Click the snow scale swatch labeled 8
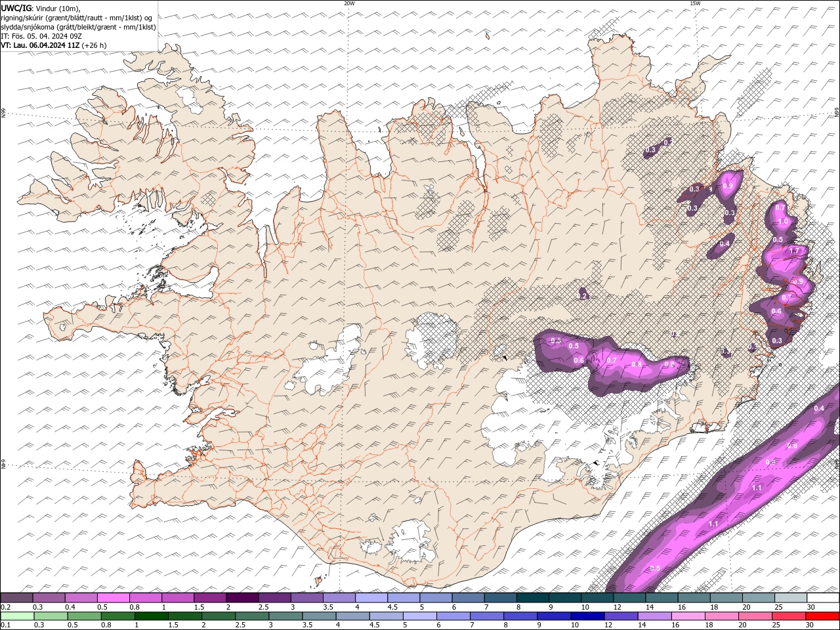 point(532,598)
